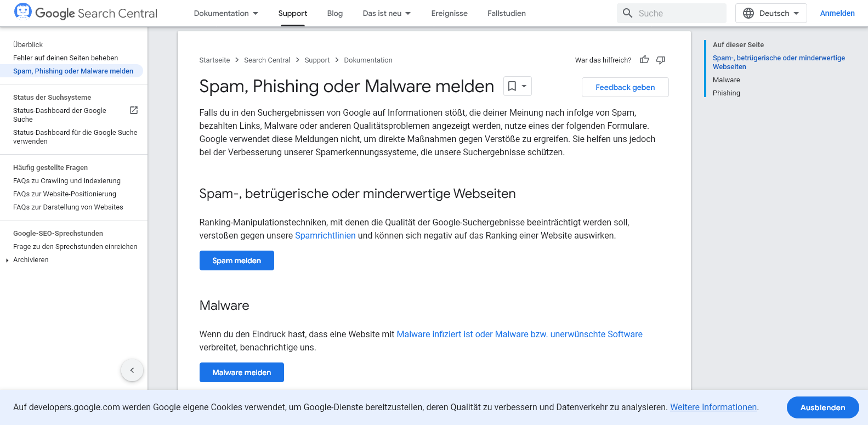Open the Deutsch language selector
The image size is (868, 425).
(771, 13)
